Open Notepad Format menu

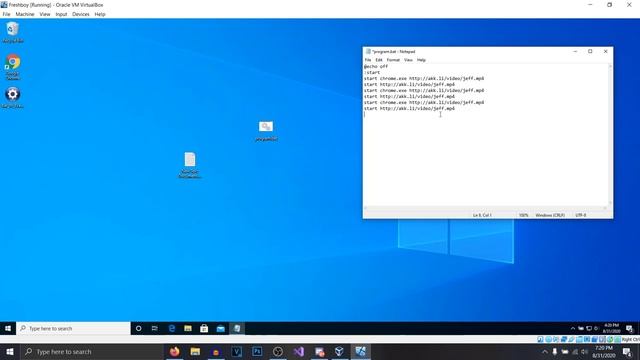click(393, 60)
